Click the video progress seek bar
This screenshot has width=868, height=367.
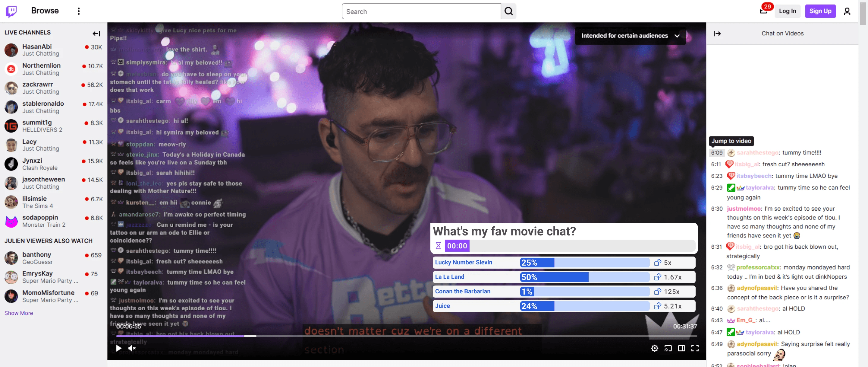coord(404,336)
